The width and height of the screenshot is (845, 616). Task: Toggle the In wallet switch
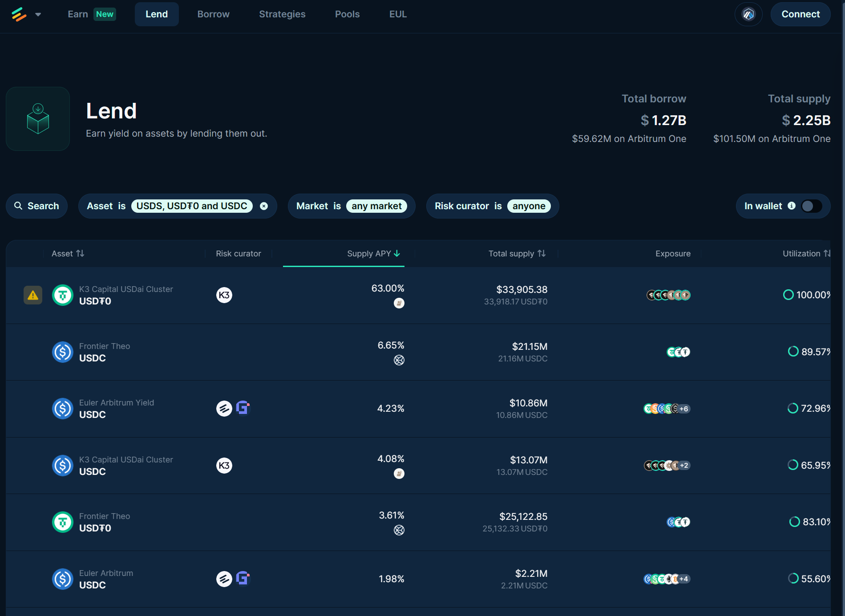[811, 206]
